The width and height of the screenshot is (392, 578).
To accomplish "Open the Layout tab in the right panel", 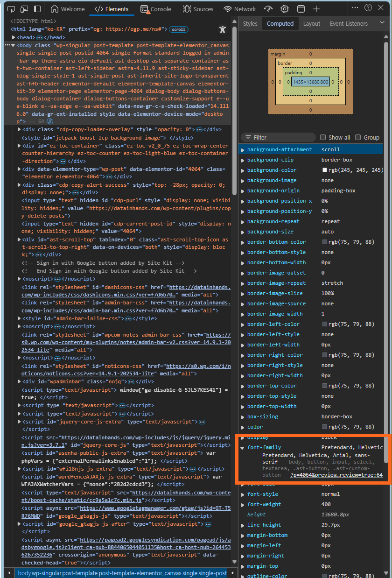I will (x=311, y=23).
